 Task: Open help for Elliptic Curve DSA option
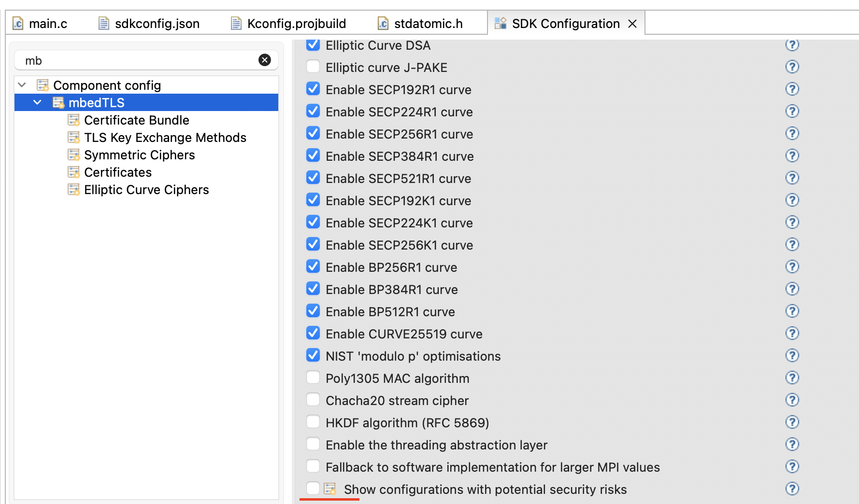(x=792, y=45)
